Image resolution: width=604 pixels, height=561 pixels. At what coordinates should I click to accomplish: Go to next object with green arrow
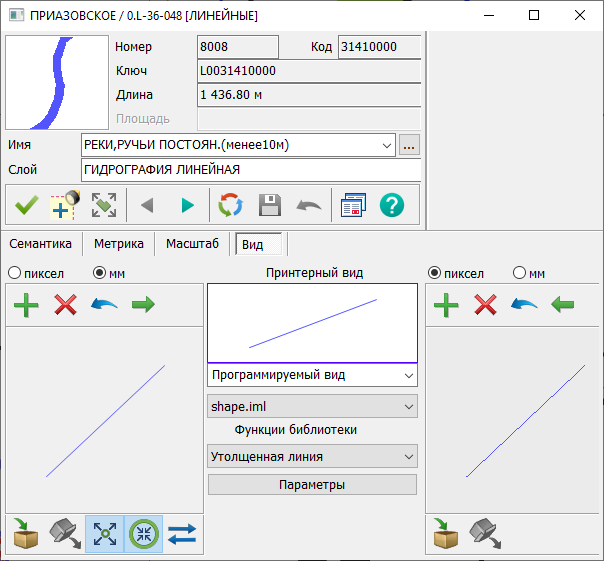pos(187,205)
